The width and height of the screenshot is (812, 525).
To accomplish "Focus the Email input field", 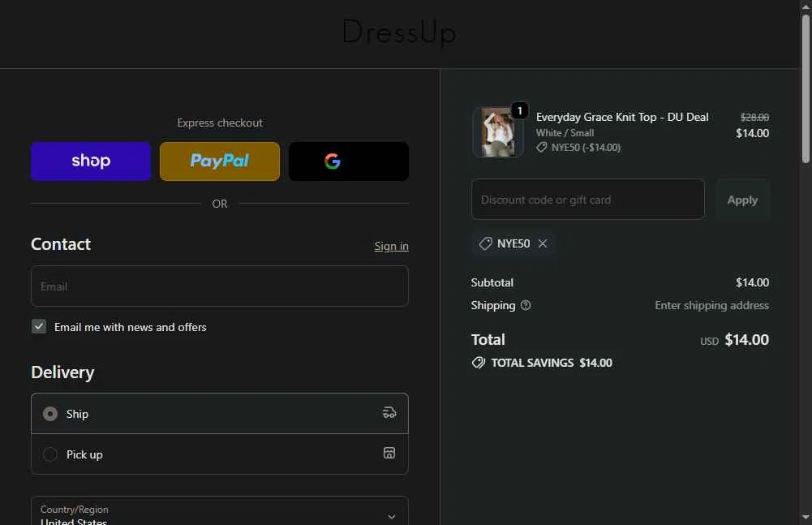I will click(220, 286).
